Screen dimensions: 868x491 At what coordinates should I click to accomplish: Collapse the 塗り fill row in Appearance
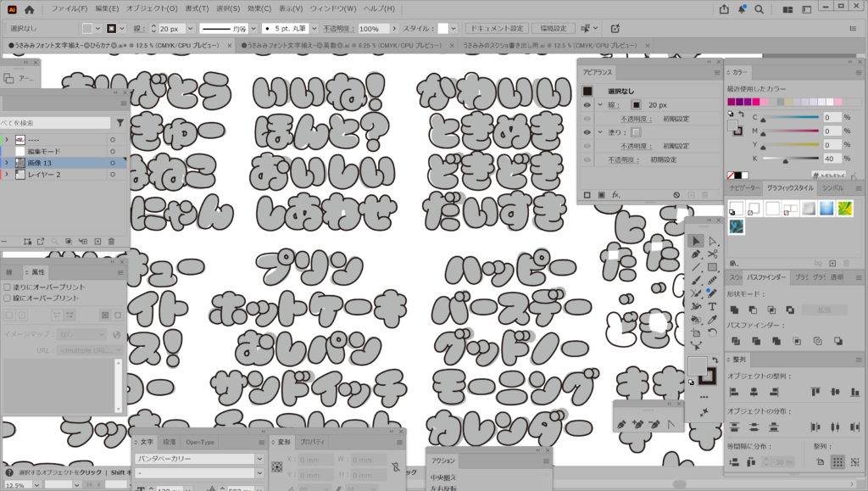[x=599, y=132]
